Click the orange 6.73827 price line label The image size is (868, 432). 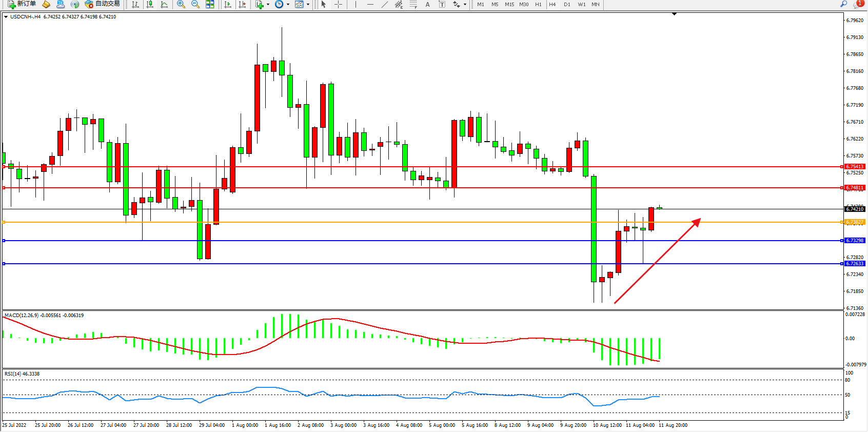pyautogui.click(x=855, y=222)
